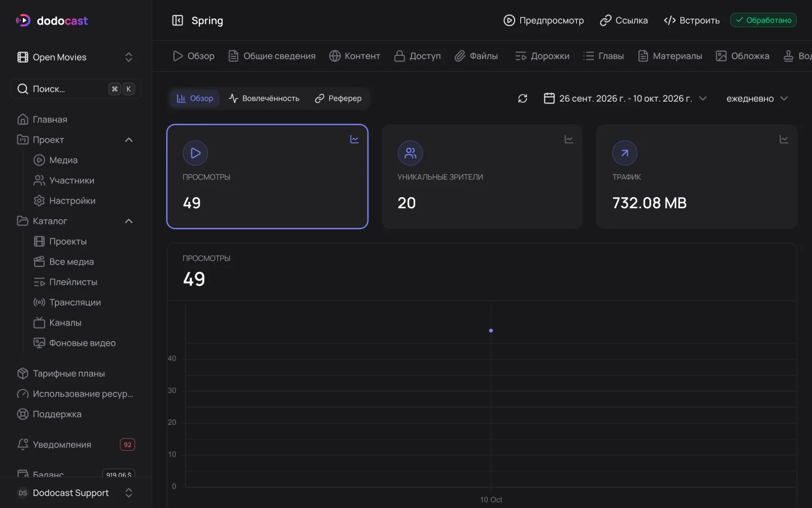The height and width of the screenshot is (508, 812).
Task: Go to Главная in the sidebar
Action: [x=42, y=119]
